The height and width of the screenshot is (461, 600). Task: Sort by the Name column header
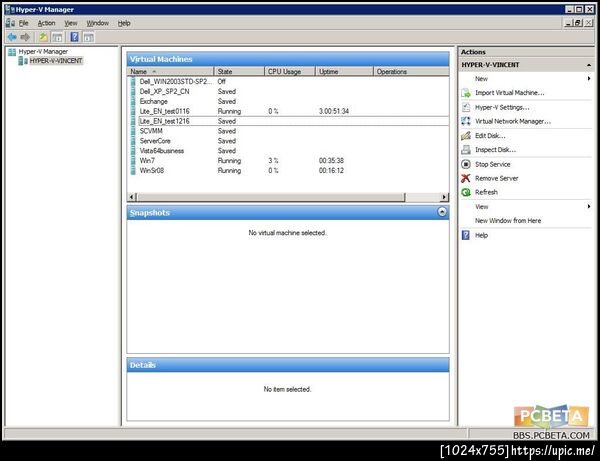pyautogui.click(x=170, y=72)
